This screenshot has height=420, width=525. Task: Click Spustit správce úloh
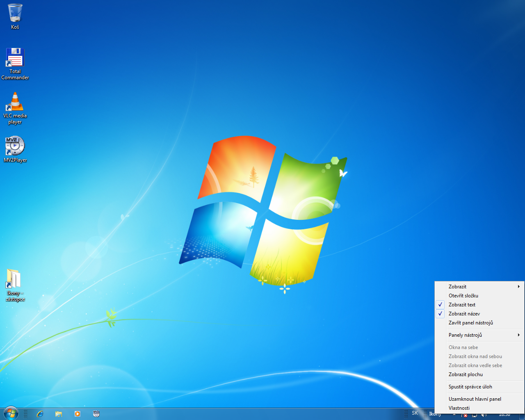point(470,387)
